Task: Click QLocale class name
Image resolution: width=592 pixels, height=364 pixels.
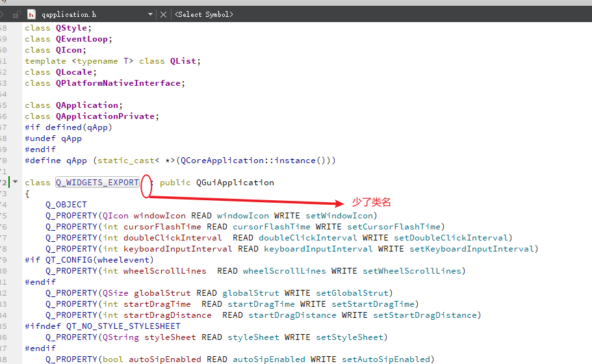Action: (73, 71)
